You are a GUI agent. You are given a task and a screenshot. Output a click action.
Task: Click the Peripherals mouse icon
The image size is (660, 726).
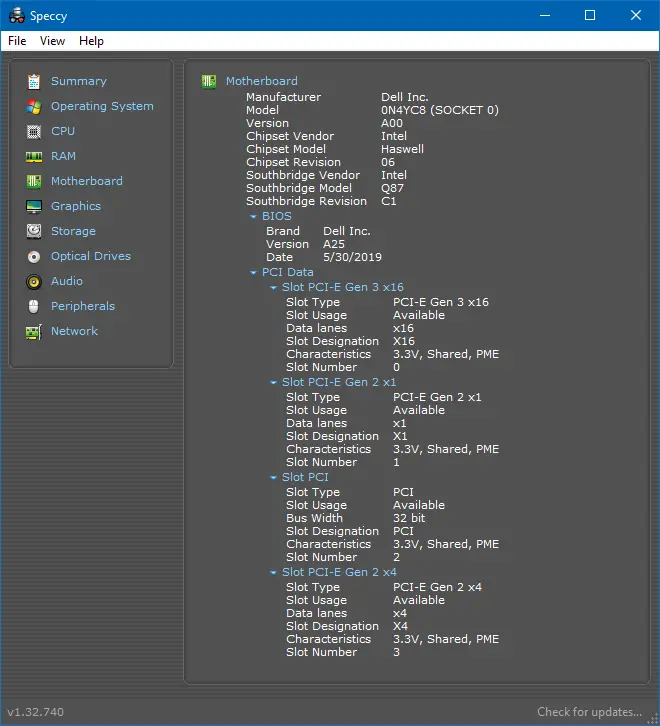[34, 307]
